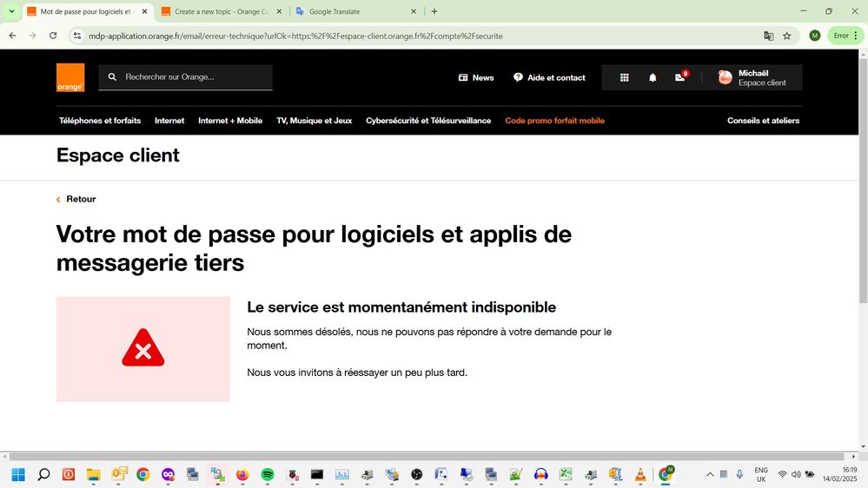868x488 pixels.
Task: Open the OBS icon in taskbar
Action: tap(417, 475)
